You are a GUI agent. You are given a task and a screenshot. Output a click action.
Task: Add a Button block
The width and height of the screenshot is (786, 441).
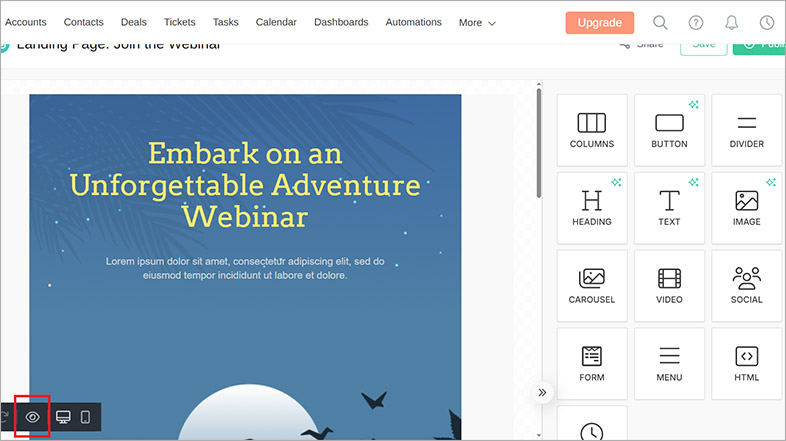click(669, 130)
